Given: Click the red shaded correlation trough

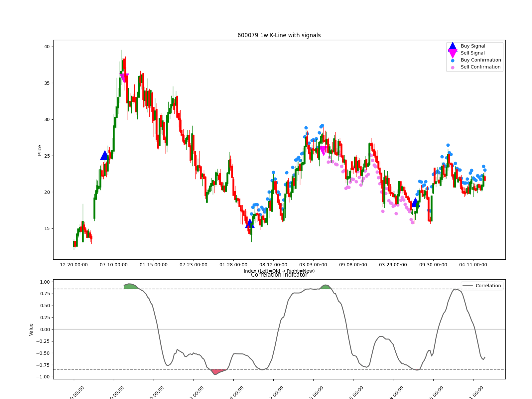Looking at the screenshot, I should tap(218, 372).
